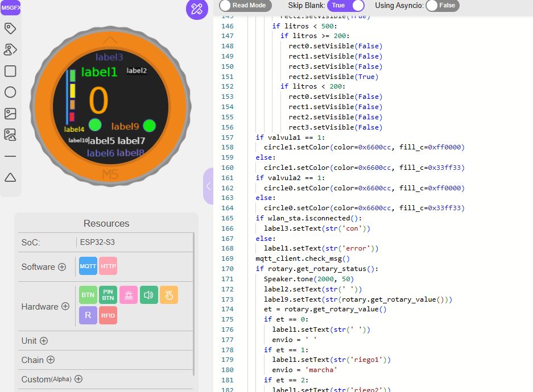Click the up arrow at dial top
This screenshot has height=392, width=533.
coord(110,40)
